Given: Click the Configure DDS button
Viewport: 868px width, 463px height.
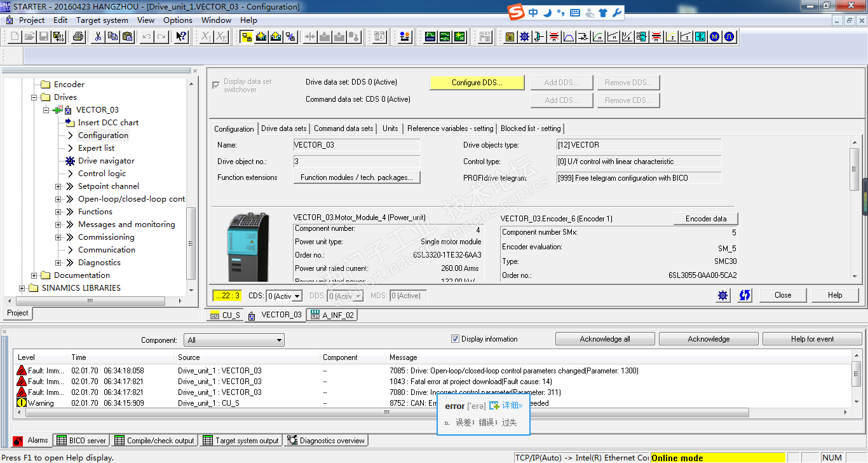Looking at the screenshot, I should click(x=477, y=83).
